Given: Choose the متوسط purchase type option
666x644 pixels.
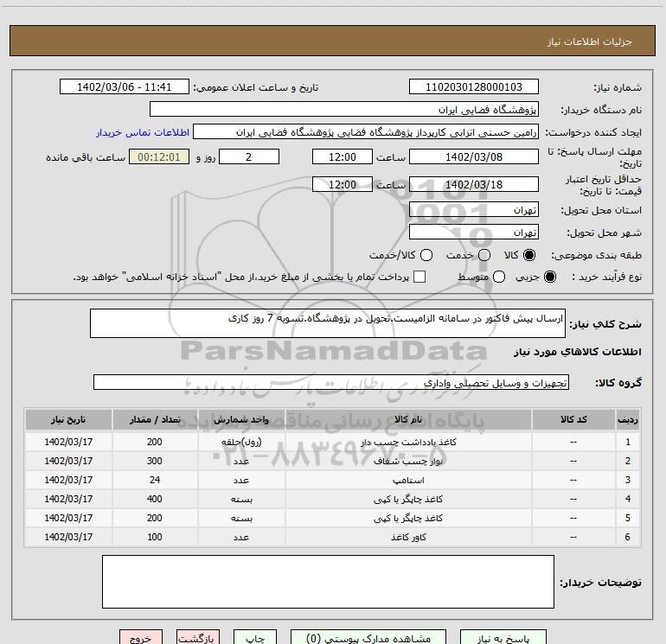Looking at the screenshot, I should pyautogui.click(x=499, y=277).
